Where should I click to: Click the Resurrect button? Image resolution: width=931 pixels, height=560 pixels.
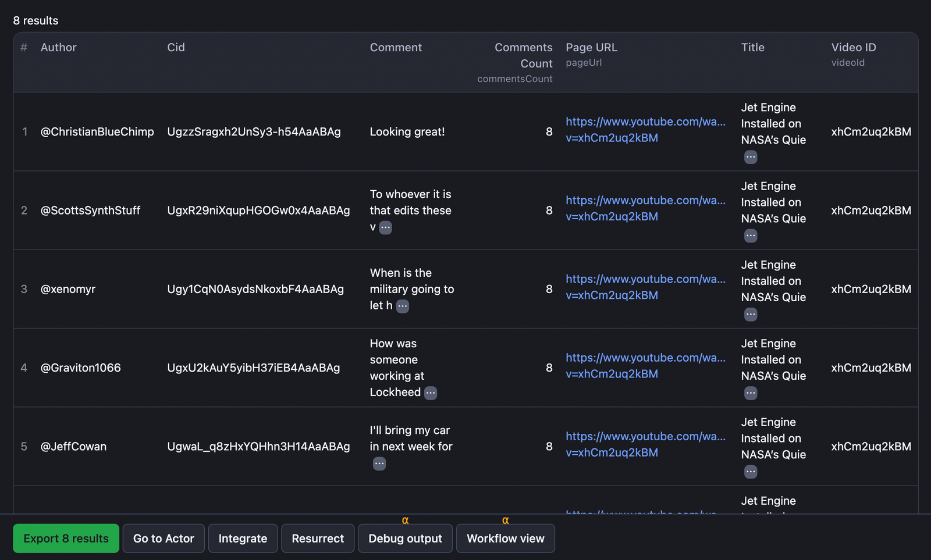[x=318, y=538]
